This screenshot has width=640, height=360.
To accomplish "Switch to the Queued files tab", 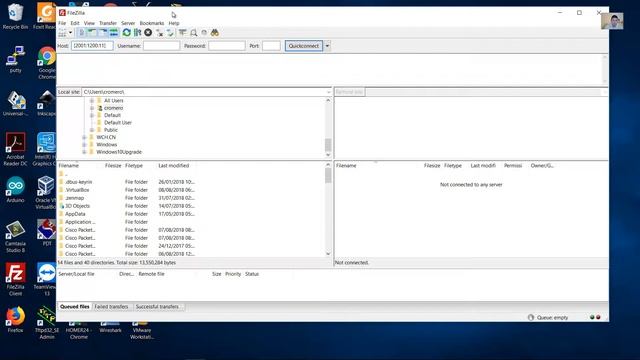I will point(74,307).
